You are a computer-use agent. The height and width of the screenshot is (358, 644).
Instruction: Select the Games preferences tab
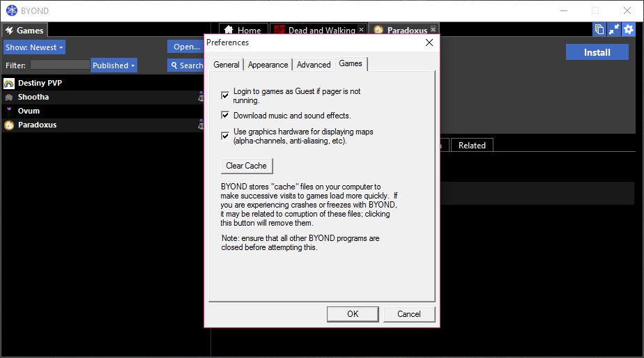351,63
